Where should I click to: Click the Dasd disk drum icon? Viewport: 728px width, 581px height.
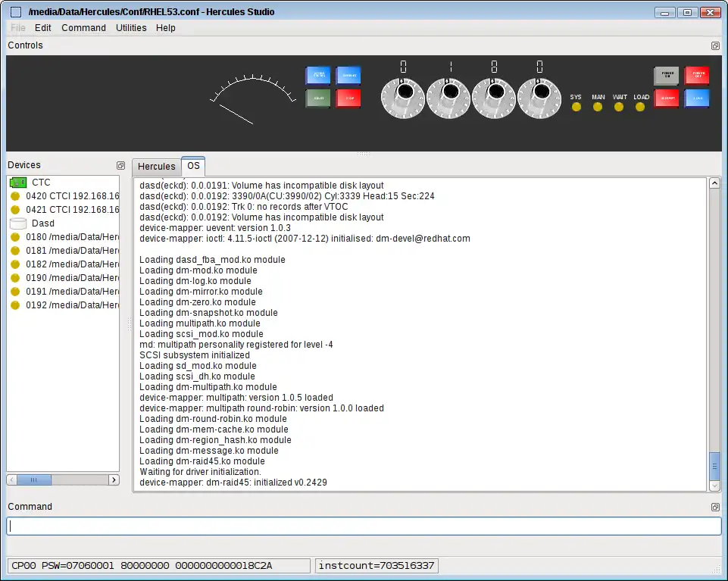(18, 223)
